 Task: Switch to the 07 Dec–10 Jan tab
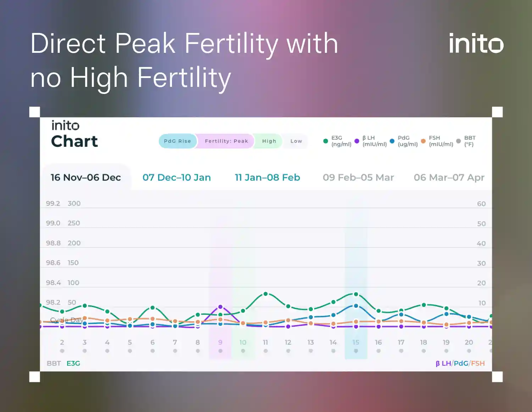click(177, 177)
